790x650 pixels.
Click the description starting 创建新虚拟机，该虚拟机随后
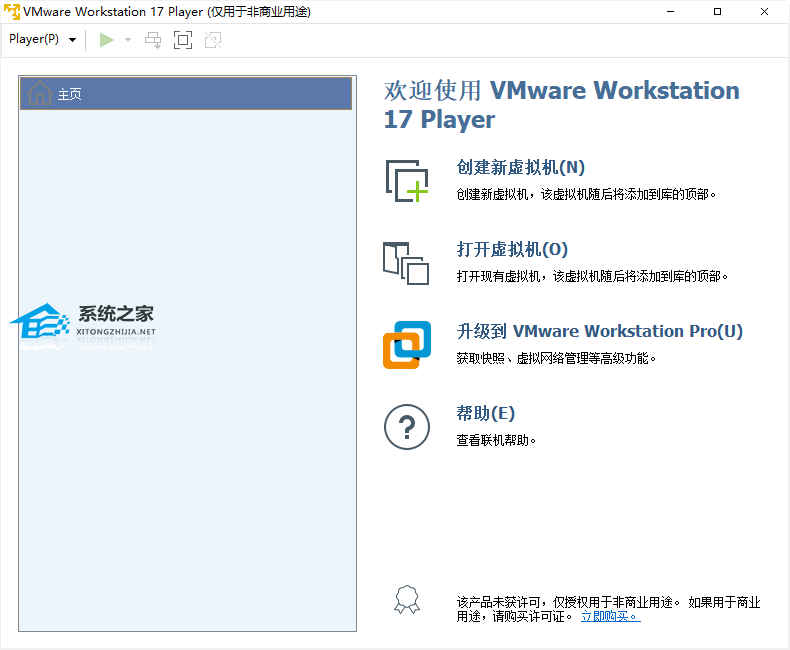[x=586, y=194]
